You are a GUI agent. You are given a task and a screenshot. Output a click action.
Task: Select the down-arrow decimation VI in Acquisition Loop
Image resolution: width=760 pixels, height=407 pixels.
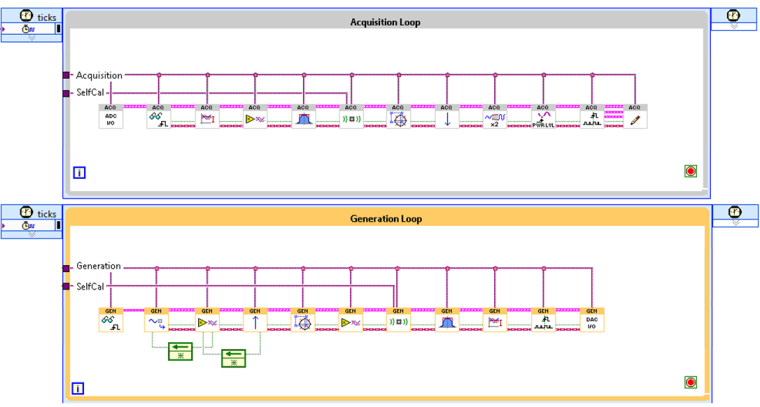coord(447,116)
